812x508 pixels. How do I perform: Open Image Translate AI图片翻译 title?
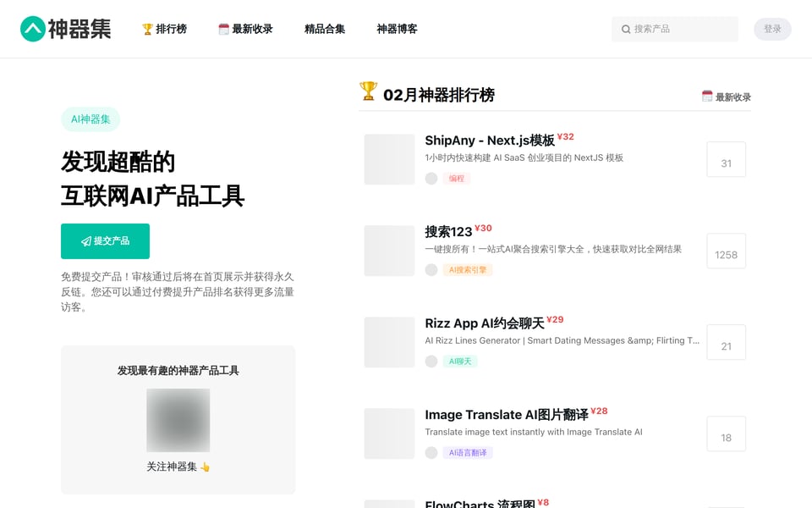click(x=507, y=415)
